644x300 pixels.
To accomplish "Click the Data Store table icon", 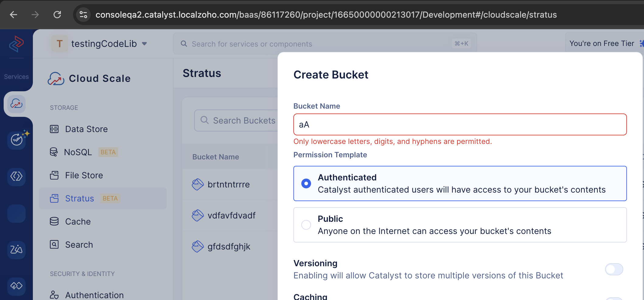I will coord(54,129).
